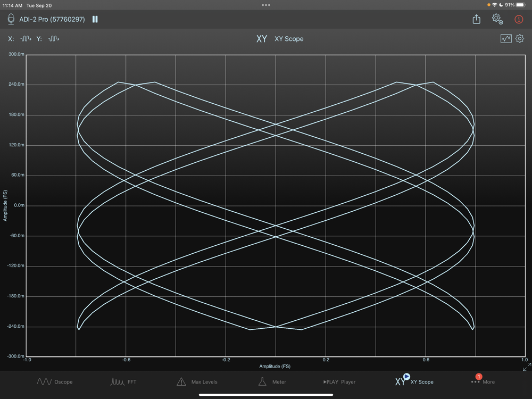Tap the ADI-2 Pro device name

(52, 19)
